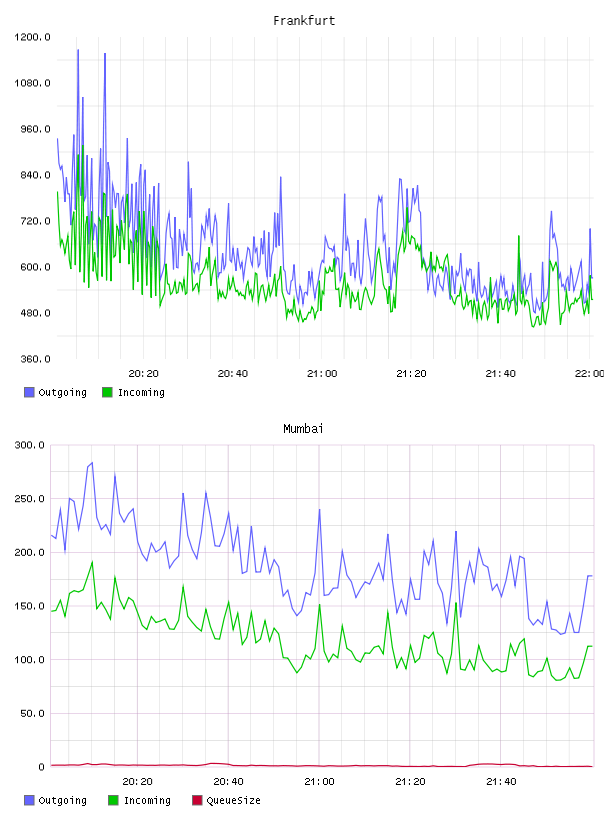Click the 21:40 time label on Frankfurt chart
This screenshot has width=608, height=816.
coord(500,374)
